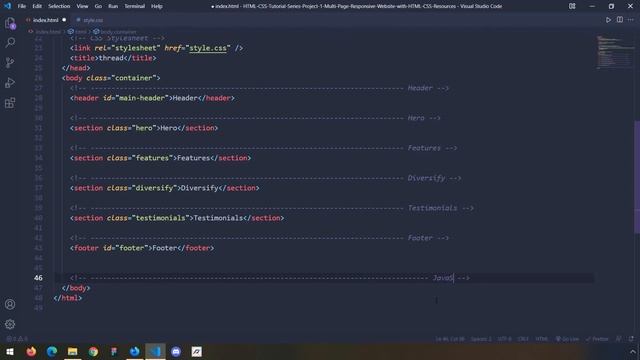The width and height of the screenshot is (640, 360).
Task: Click index.html in the breadcrumb
Action: [48, 31]
